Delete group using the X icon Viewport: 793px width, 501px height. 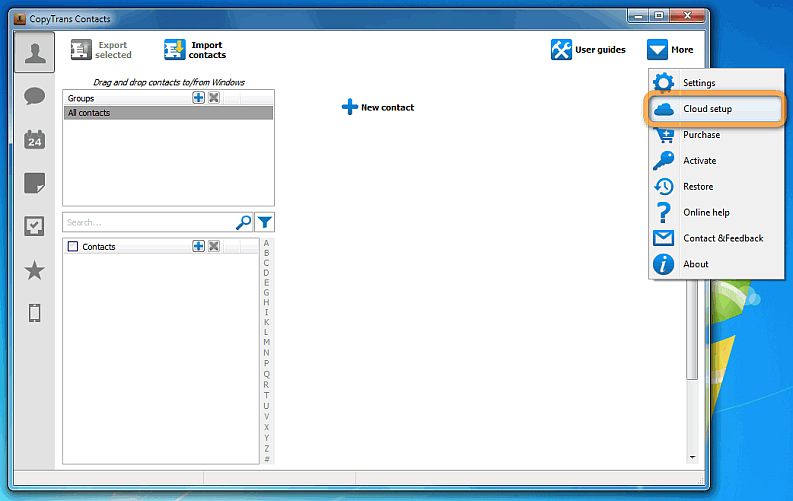[x=214, y=98]
